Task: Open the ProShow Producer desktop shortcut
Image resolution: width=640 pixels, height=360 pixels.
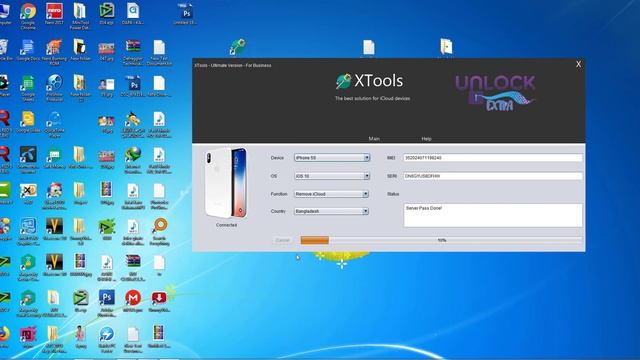Action: [54, 87]
